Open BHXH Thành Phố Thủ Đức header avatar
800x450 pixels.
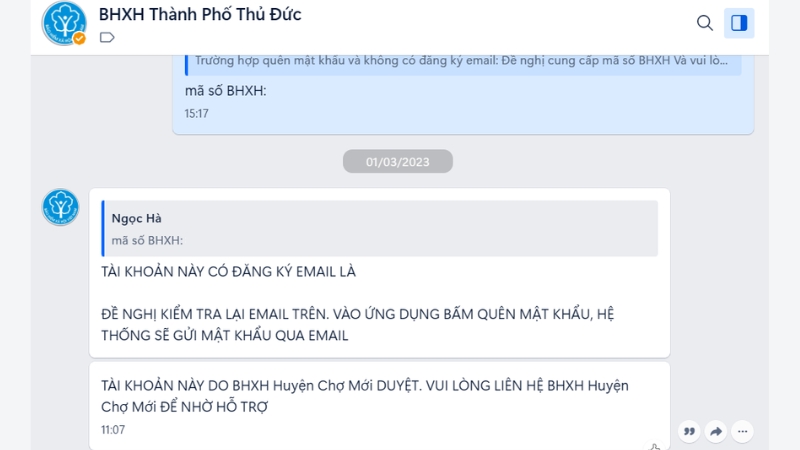[64, 23]
